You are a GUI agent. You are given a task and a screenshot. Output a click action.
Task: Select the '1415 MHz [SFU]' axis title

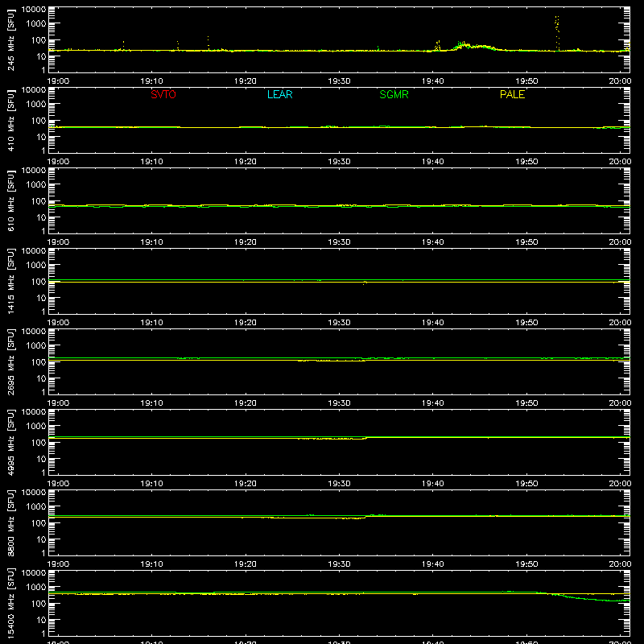[x=11, y=281]
